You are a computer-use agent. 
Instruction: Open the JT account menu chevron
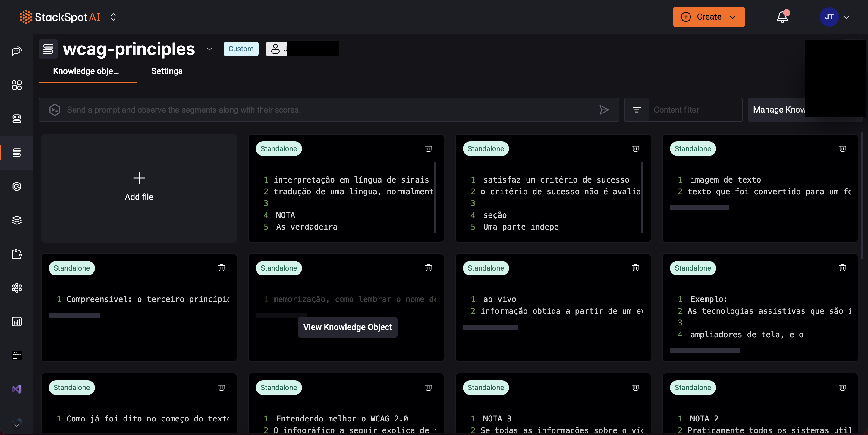tap(846, 17)
